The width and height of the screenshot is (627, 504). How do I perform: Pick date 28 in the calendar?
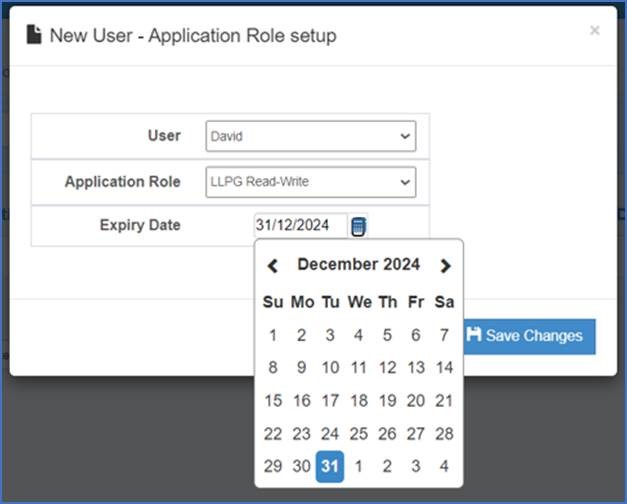point(444,434)
